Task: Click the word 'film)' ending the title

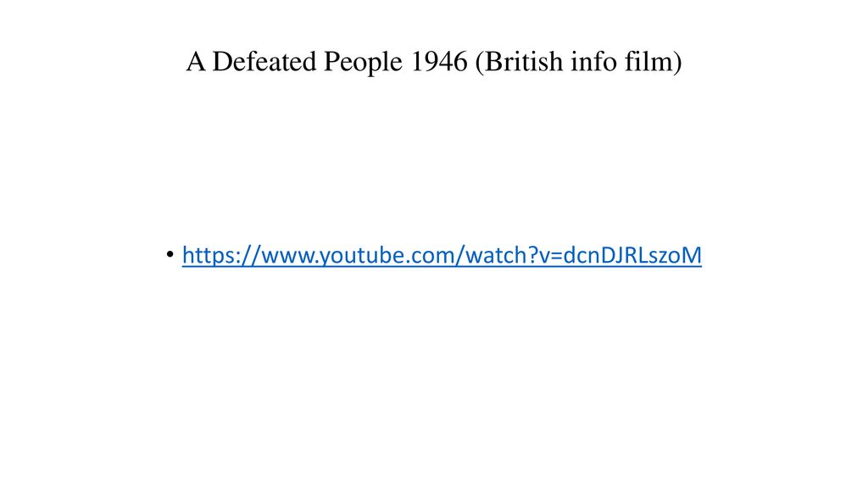Action: 654,61
